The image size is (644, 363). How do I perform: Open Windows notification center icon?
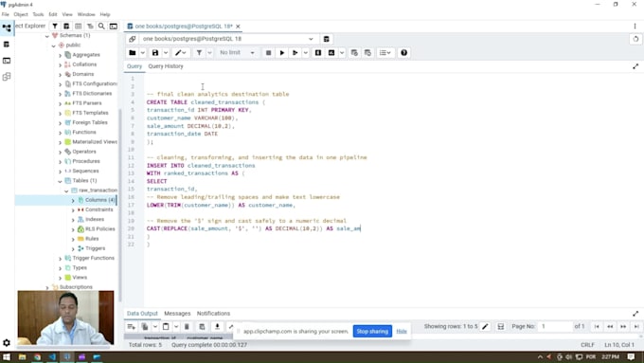(x=631, y=356)
